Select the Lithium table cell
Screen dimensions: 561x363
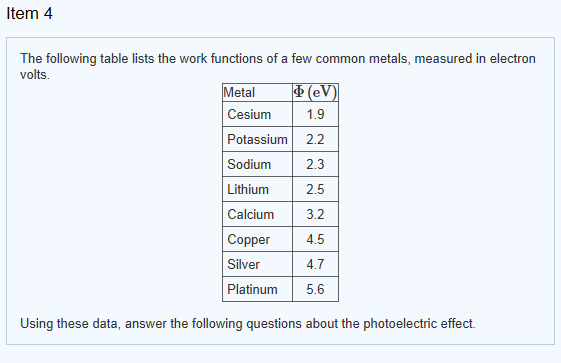(x=257, y=189)
